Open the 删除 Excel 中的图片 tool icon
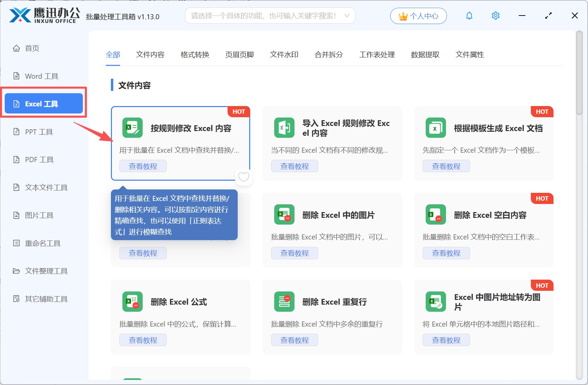588x385 pixels. tap(284, 214)
